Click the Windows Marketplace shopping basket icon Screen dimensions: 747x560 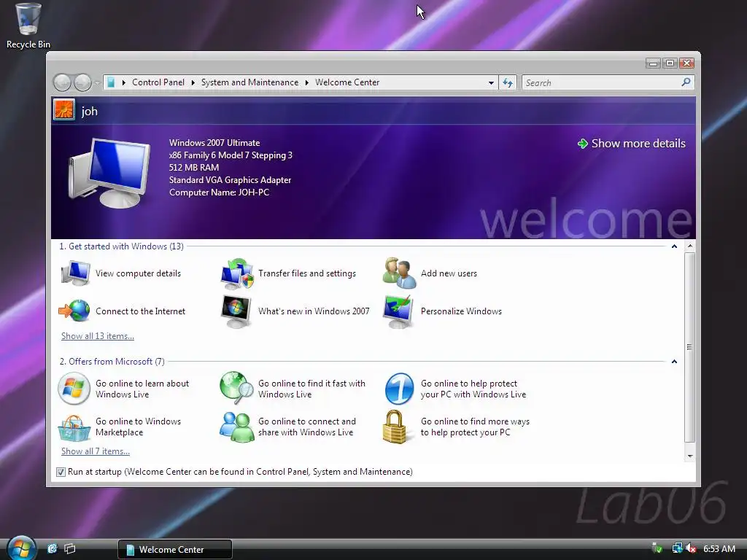74,427
